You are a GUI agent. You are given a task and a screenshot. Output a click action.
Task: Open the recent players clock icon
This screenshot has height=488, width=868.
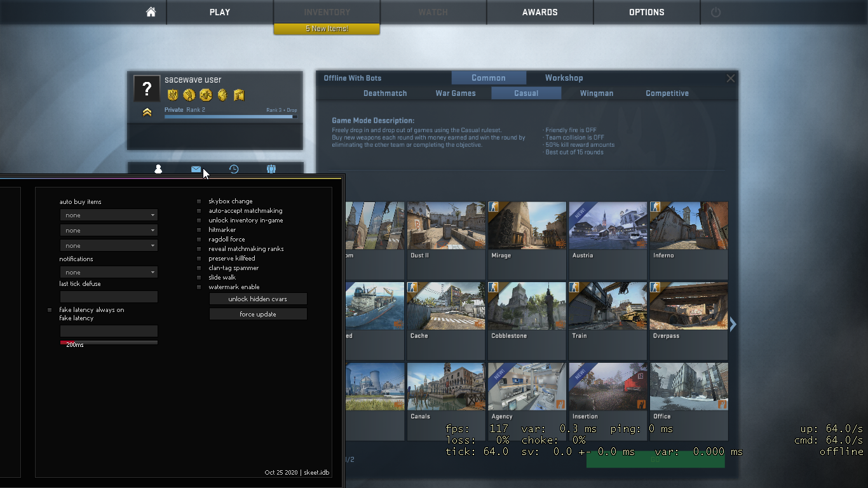(234, 169)
